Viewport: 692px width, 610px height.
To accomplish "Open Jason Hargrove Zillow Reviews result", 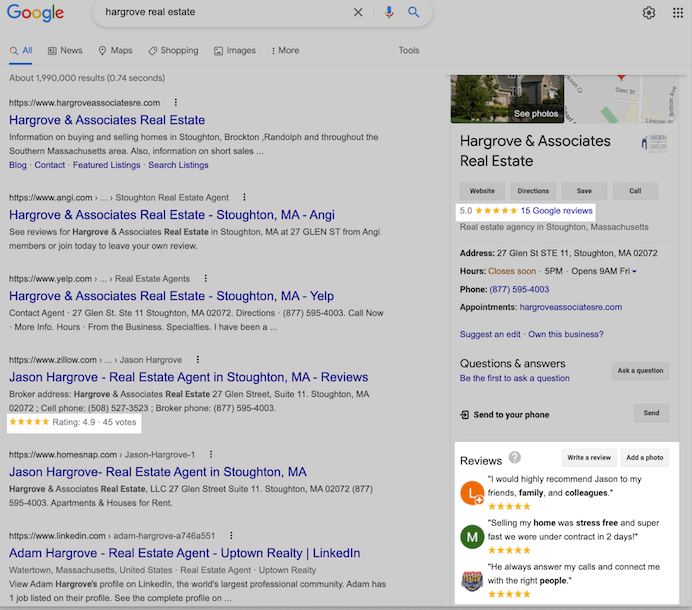I will point(188,377).
